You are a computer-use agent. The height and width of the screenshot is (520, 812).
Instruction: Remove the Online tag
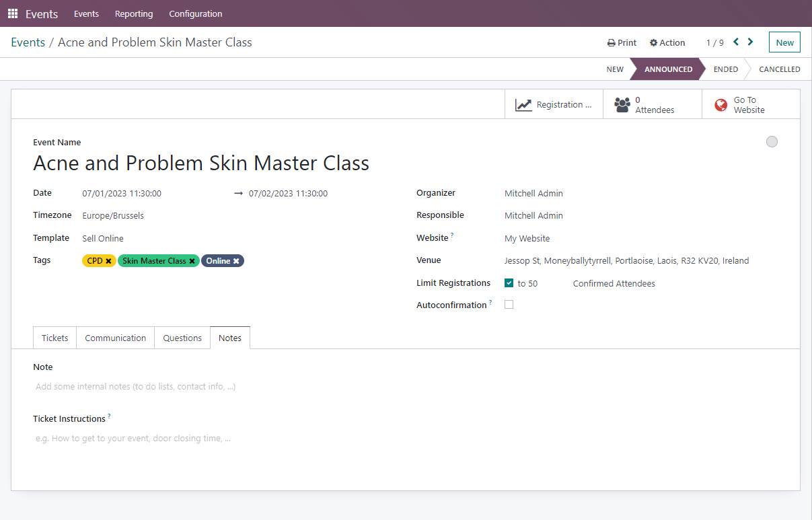[236, 261]
